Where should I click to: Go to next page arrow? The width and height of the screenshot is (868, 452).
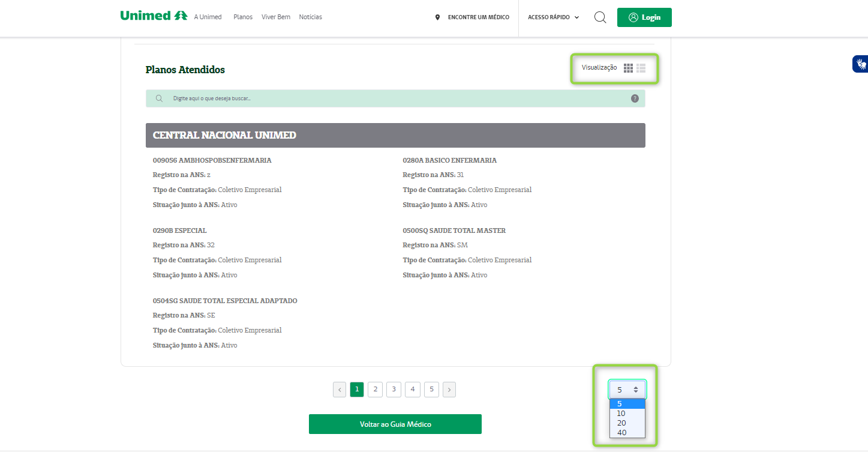[449, 390]
